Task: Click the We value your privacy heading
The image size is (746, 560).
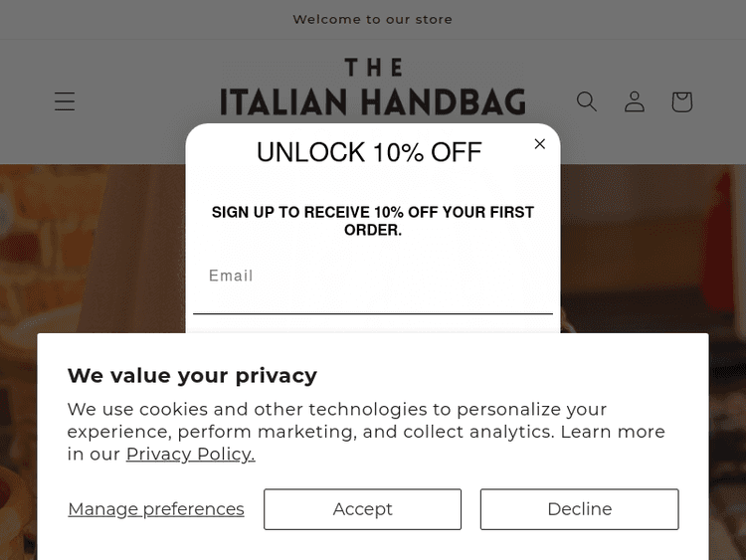Action: click(x=192, y=375)
